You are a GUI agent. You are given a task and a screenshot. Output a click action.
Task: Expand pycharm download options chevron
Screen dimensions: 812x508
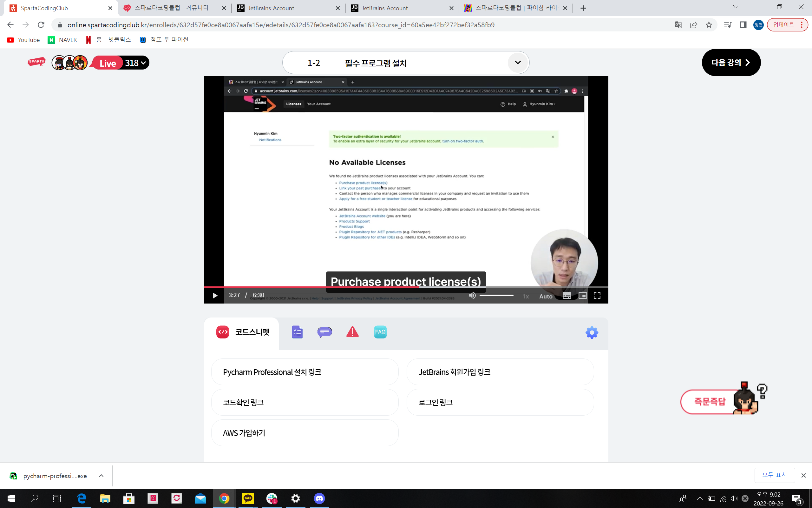click(x=101, y=476)
